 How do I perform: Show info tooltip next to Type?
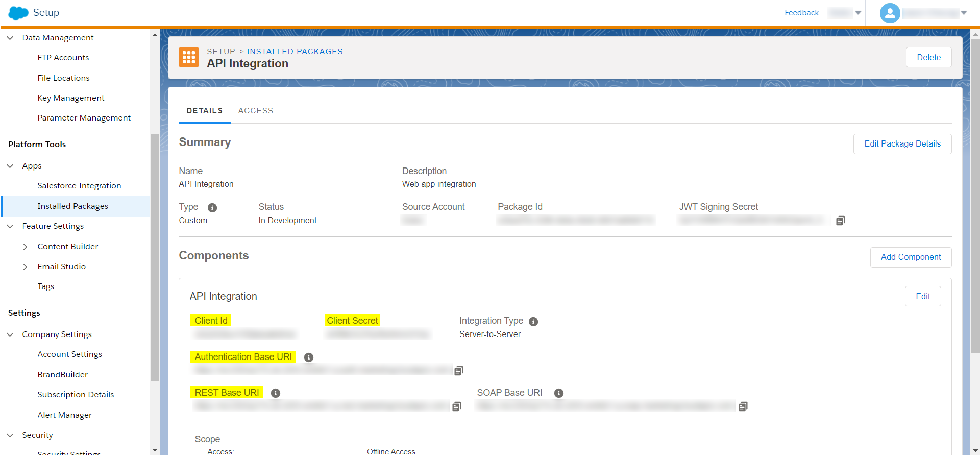coord(212,208)
